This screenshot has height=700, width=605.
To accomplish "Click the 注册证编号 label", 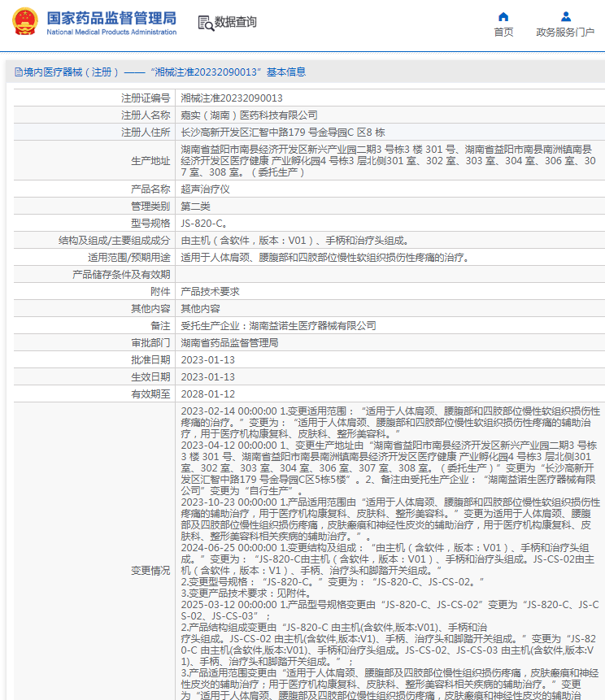I will (146, 98).
